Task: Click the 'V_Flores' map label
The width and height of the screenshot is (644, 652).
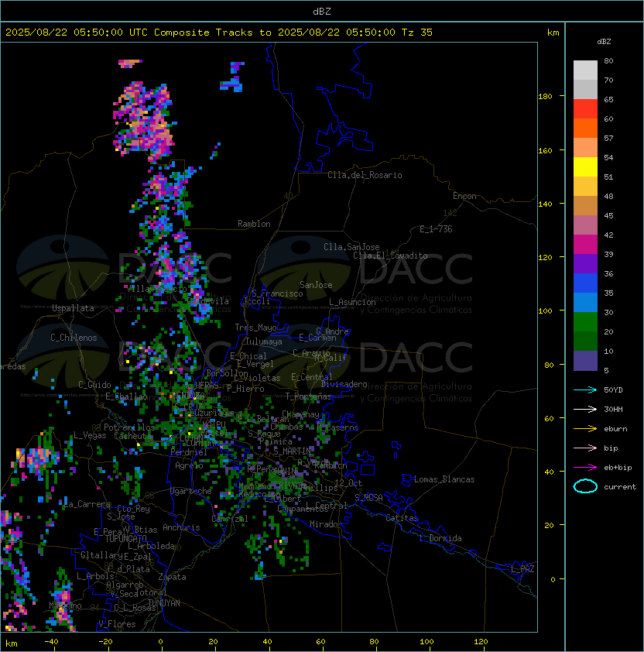Action: [x=117, y=624]
